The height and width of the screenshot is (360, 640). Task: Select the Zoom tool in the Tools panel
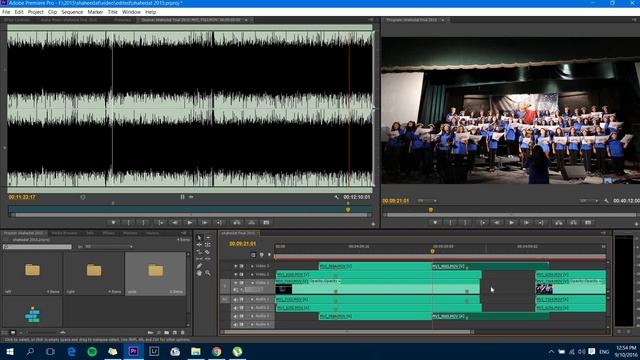[x=208, y=273]
